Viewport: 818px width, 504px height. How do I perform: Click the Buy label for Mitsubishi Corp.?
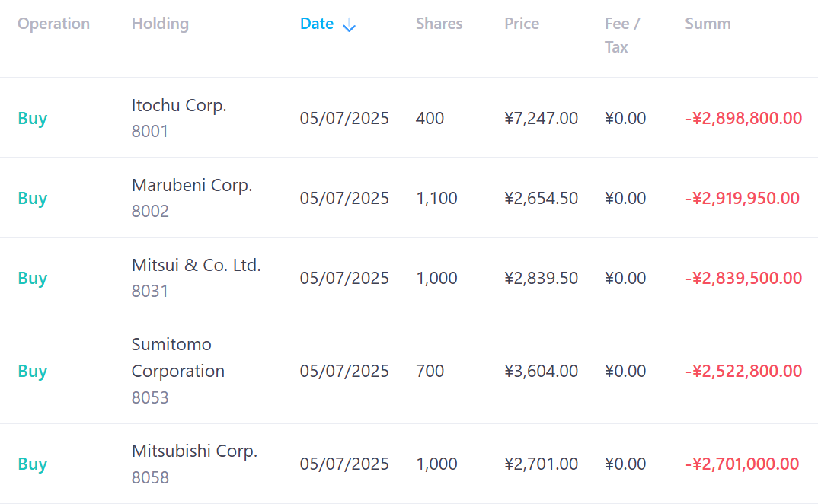pos(33,464)
